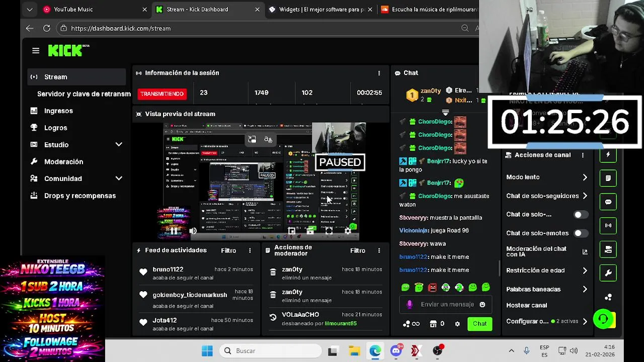Open Acciones de moderador options menu
644x362 pixels.
[x=379, y=250]
